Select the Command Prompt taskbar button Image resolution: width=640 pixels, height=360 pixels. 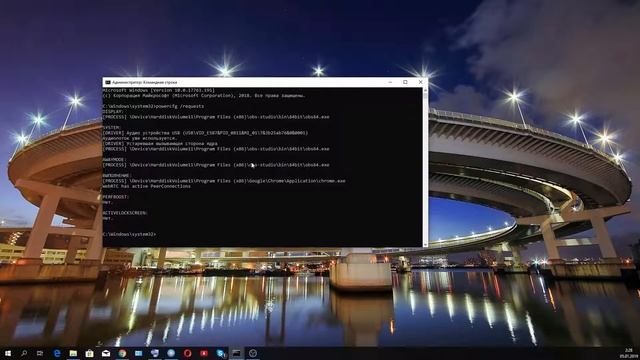point(236,353)
